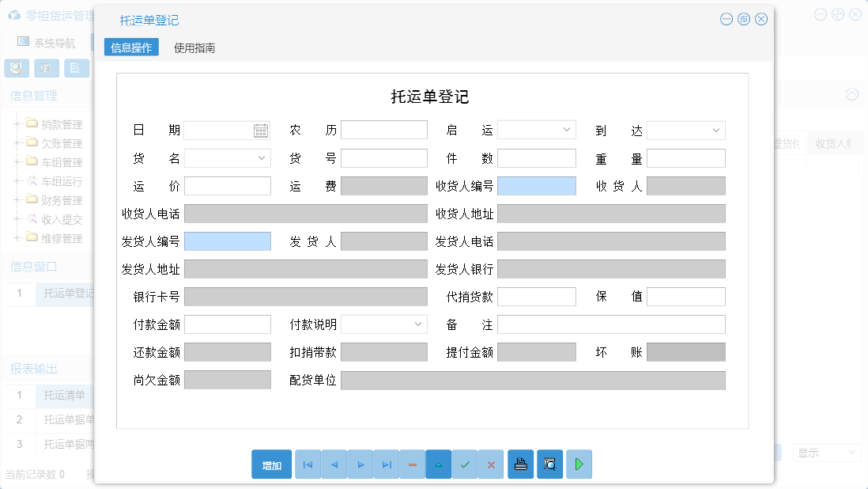Image resolution: width=868 pixels, height=489 pixels.
Task: Click the 收货人编号 input field
Action: (536, 185)
